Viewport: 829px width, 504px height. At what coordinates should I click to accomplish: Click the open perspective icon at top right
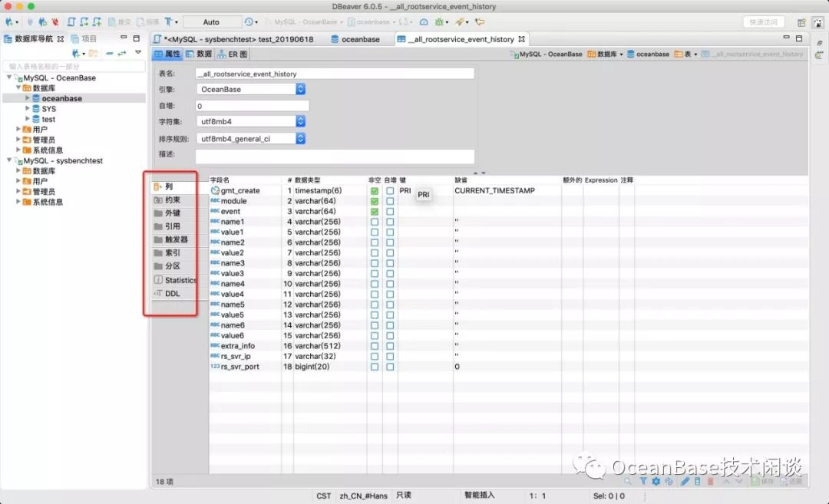pyautogui.click(x=801, y=22)
